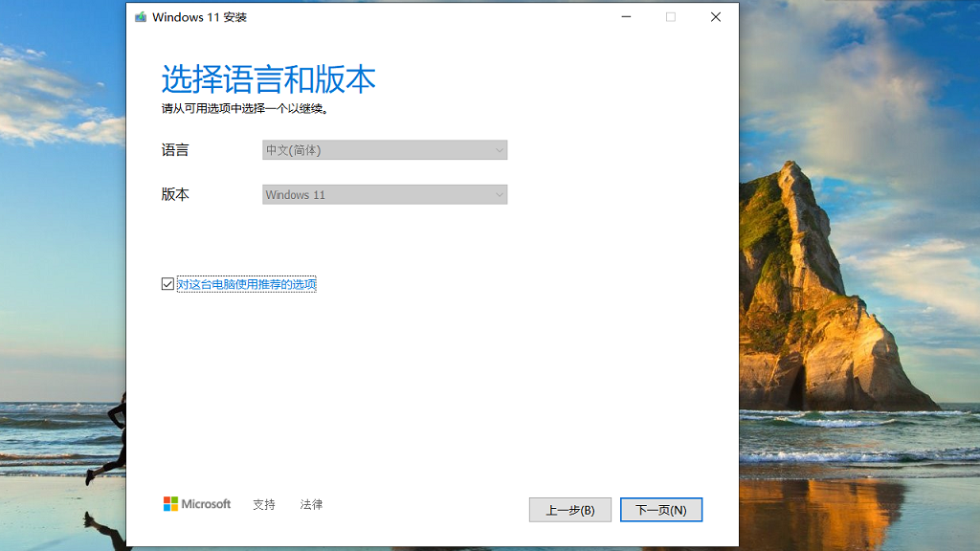Open the 支持 link
This screenshot has width=980, height=551.
point(263,503)
